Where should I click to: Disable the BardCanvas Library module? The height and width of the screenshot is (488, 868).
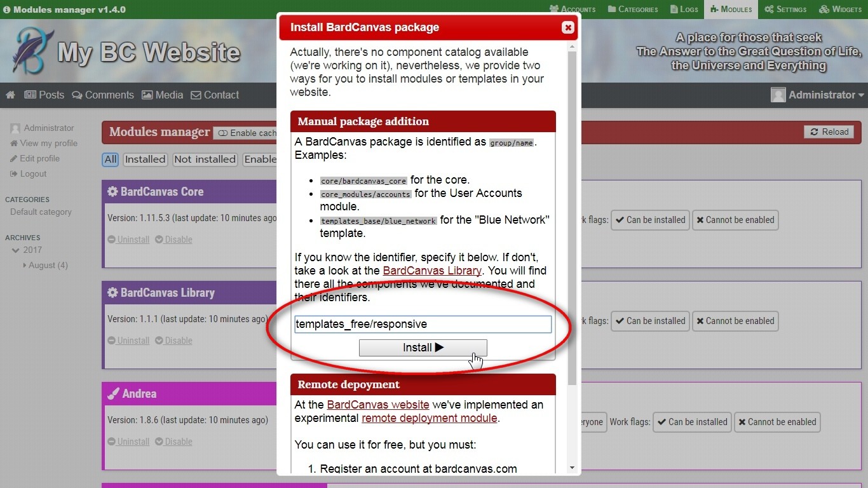point(174,341)
